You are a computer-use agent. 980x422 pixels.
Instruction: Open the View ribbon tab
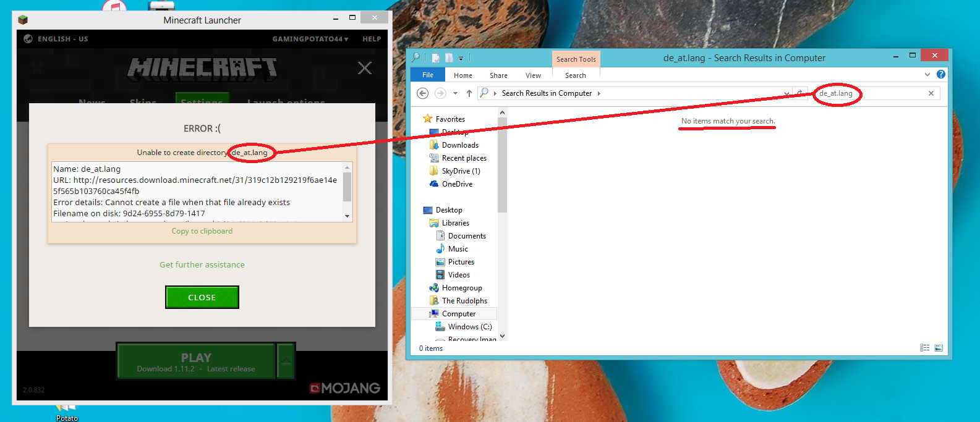pyautogui.click(x=533, y=75)
